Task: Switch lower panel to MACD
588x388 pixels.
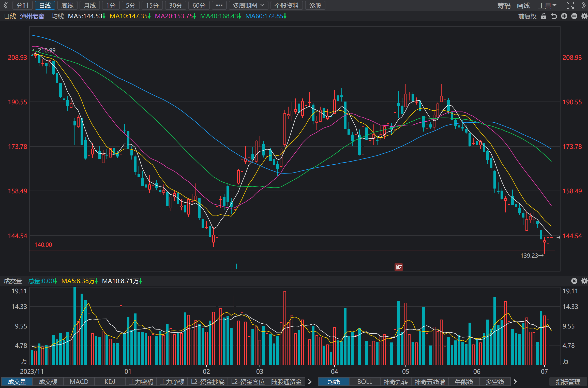Action: click(79, 382)
